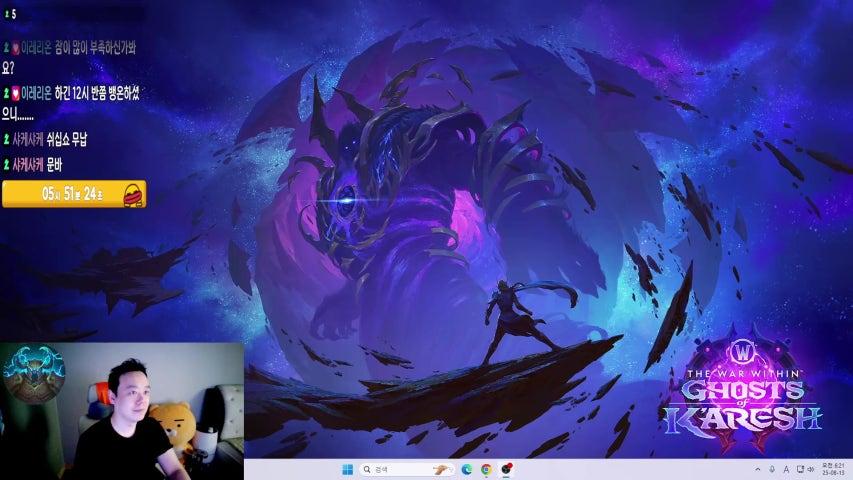This screenshot has width=853, height=480.
Task: Open the Windows Start menu
Action: click(x=348, y=469)
